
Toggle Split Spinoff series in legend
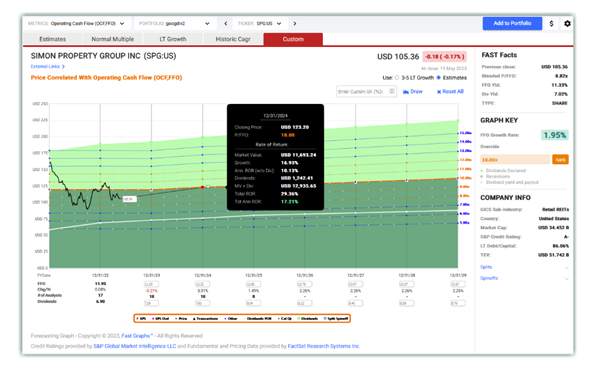pos(336,319)
